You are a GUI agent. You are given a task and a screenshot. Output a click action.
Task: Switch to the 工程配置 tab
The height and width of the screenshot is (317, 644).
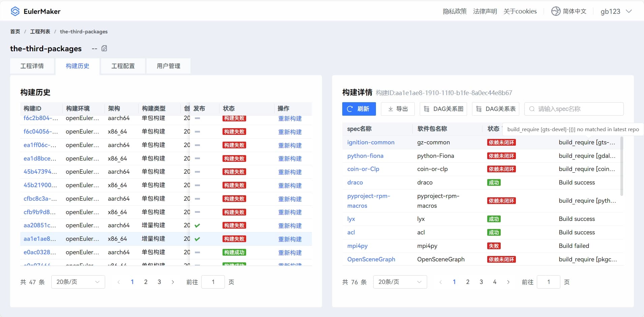123,66
